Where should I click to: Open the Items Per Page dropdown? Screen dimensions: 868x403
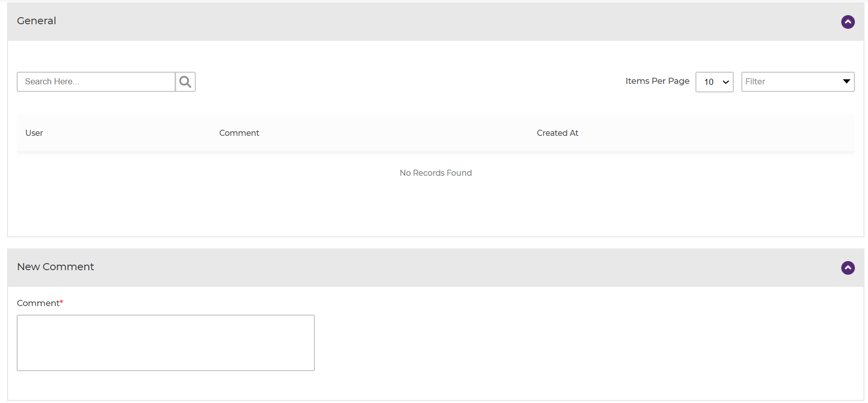pyautogui.click(x=714, y=82)
